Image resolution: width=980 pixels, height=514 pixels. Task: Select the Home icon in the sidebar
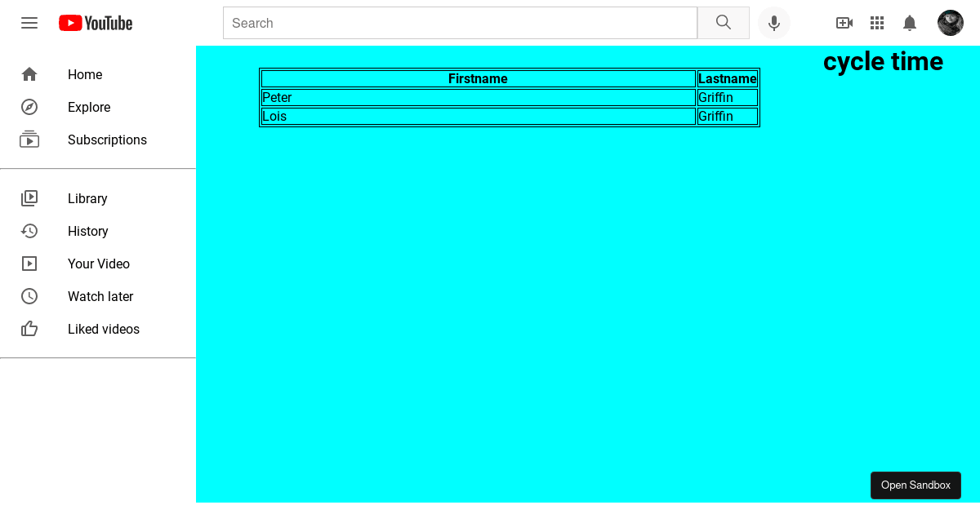pos(29,74)
